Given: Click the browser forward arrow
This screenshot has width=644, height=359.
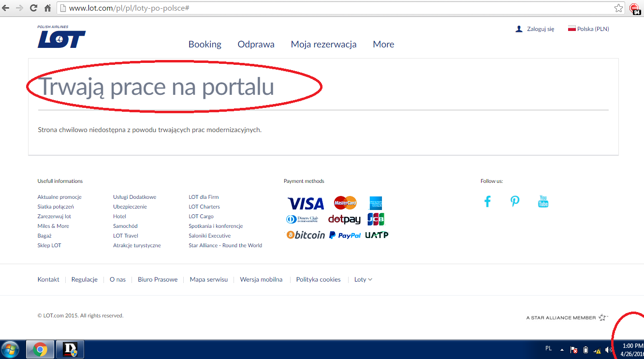Looking at the screenshot, I should 20,8.
